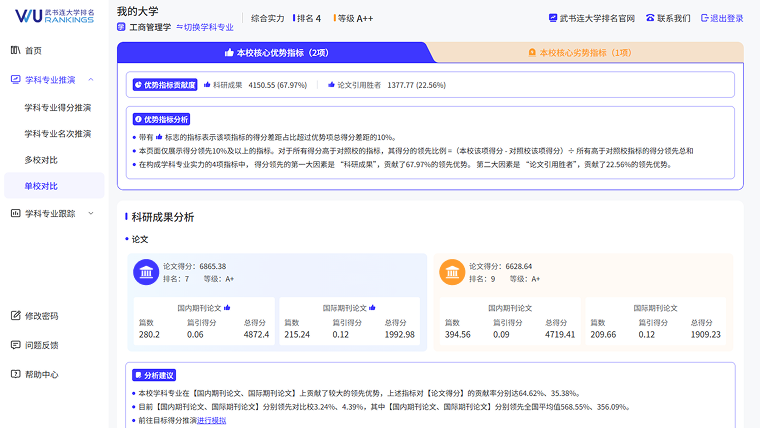Click 论文得分 6865.38 value
This screenshot has width=760, height=428.
click(x=212, y=266)
